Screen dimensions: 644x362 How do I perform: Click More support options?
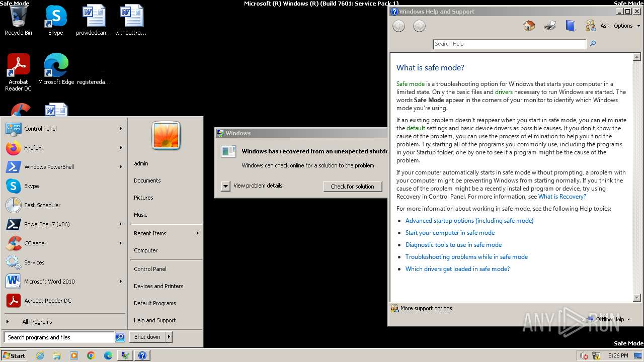pos(422,308)
